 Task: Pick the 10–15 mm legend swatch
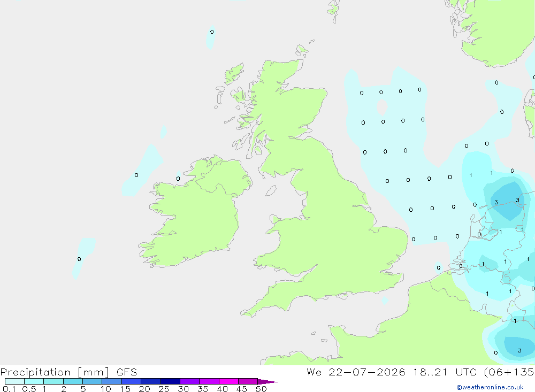click(x=112, y=381)
